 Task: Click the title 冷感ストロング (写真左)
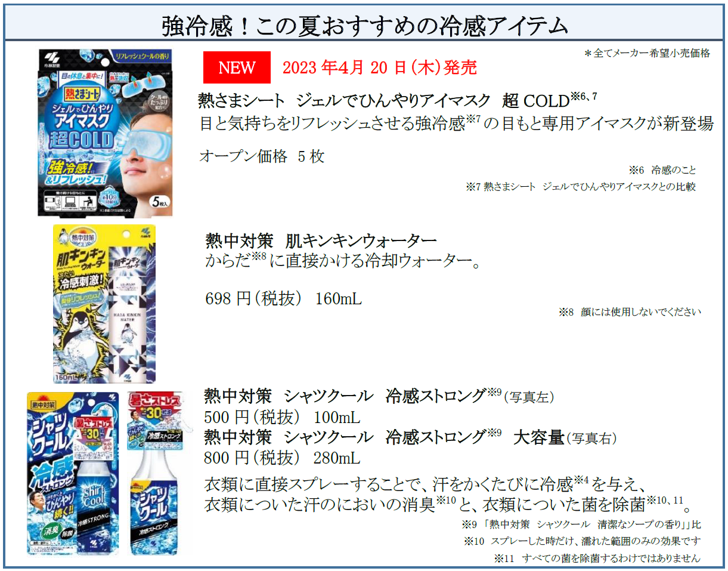coord(379,396)
